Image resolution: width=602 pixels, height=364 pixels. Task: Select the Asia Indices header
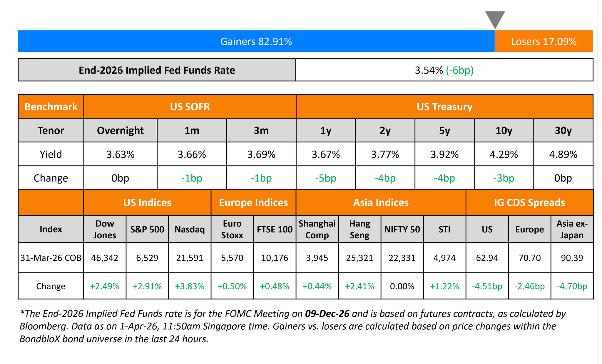tap(381, 203)
